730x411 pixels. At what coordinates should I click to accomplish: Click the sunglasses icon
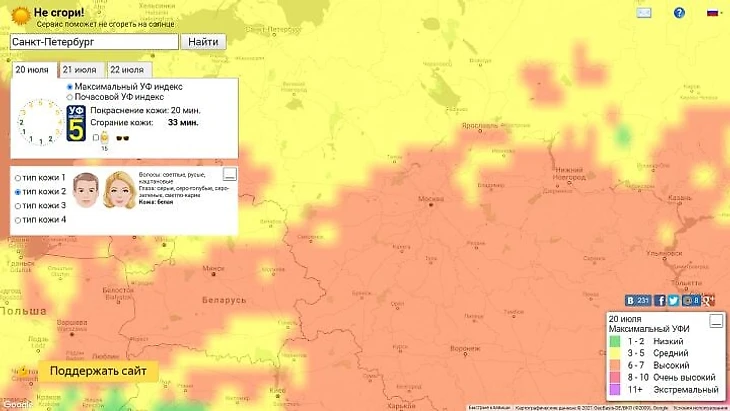click(x=122, y=138)
